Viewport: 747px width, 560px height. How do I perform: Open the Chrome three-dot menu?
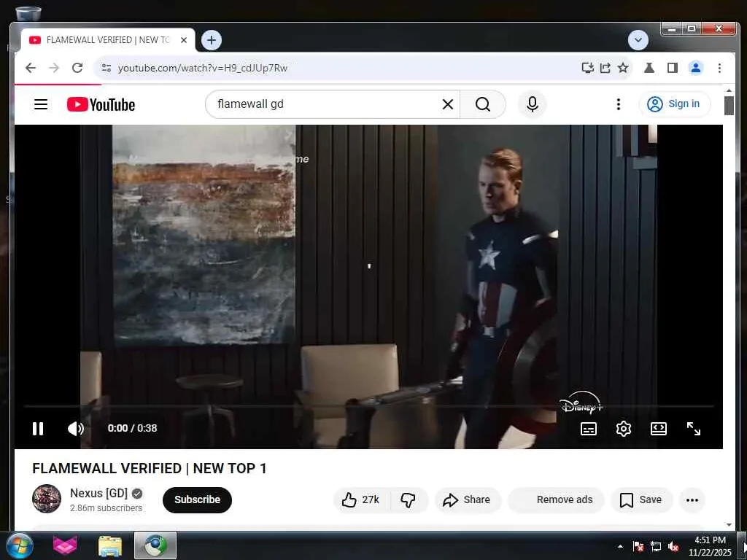[719, 68]
